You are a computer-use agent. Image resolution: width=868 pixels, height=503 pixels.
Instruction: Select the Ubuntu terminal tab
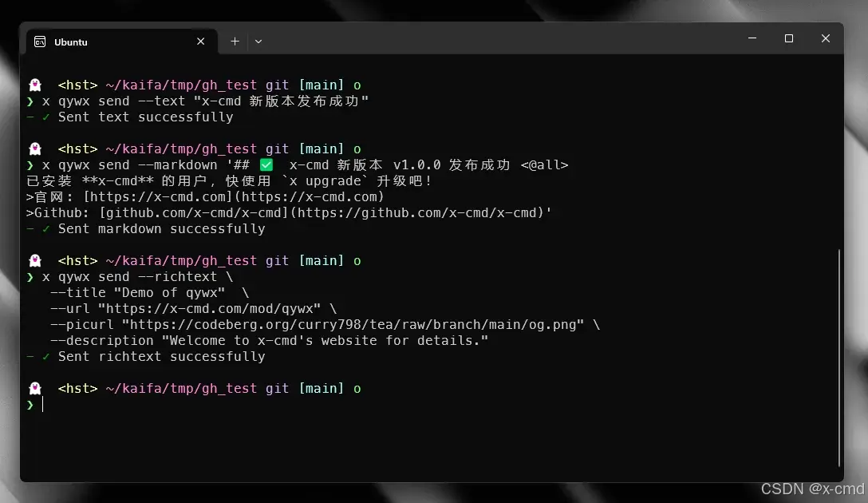click(122, 42)
